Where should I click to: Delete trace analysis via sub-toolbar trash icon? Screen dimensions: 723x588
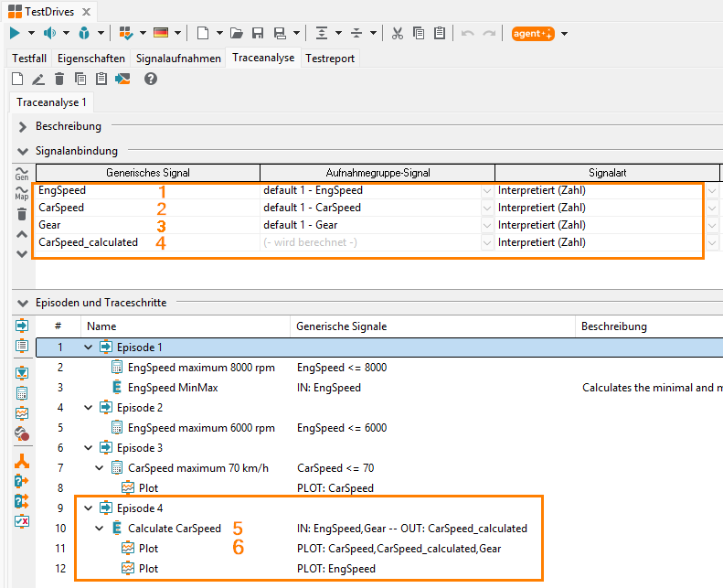[x=59, y=79]
